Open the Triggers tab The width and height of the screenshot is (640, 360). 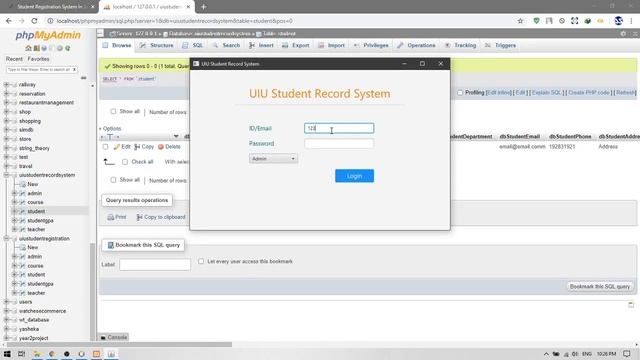500,45
